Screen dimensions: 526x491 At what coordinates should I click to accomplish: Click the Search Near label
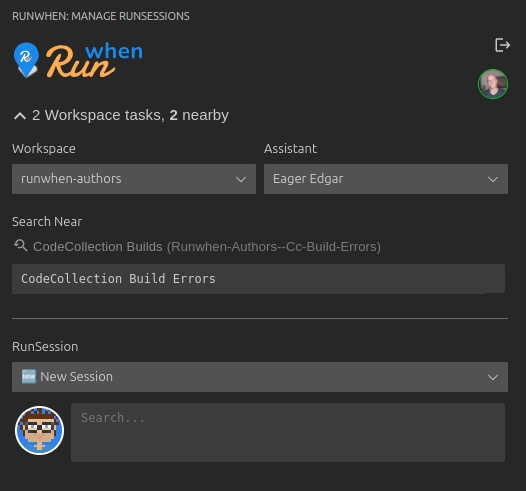click(x=47, y=222)
